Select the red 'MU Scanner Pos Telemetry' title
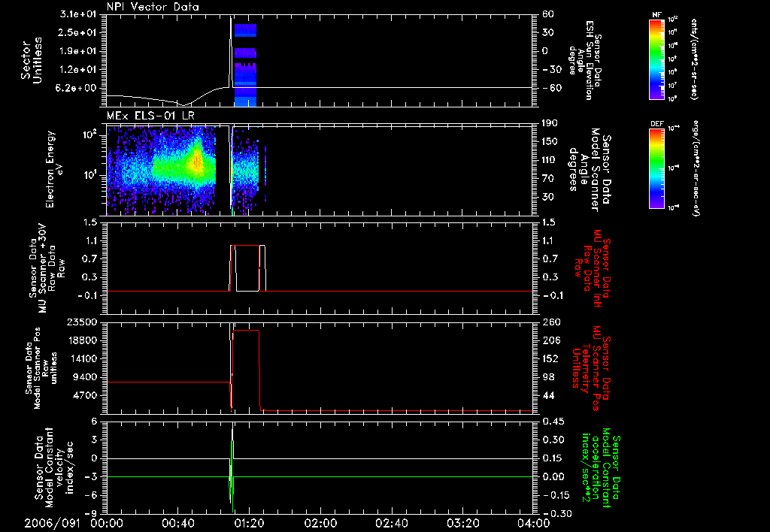Viewport: 770px width, 532px height. (x=591, y=368)
